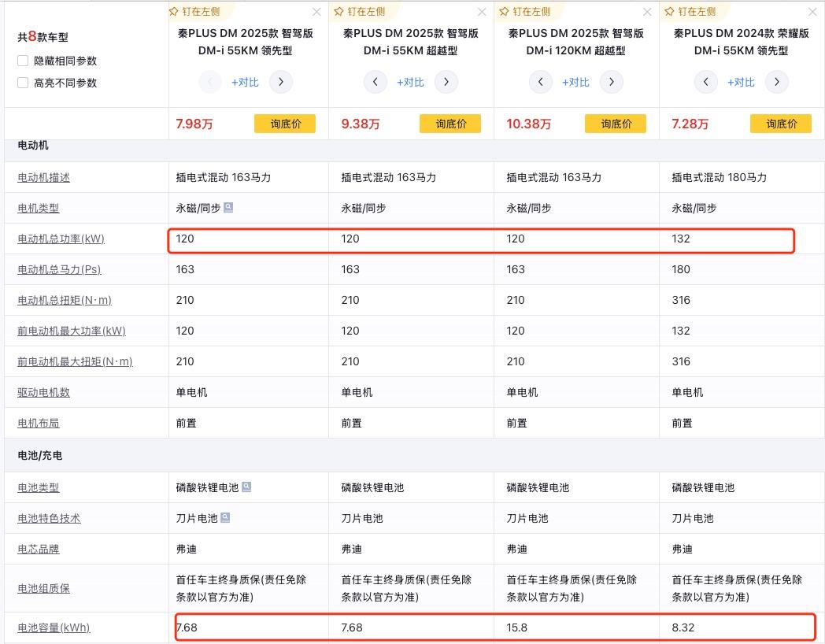Move 2024款 荣耀版 column right
The width and height of the screenshot is (825, 644).
pyautogui.click(x=777, y=82)
